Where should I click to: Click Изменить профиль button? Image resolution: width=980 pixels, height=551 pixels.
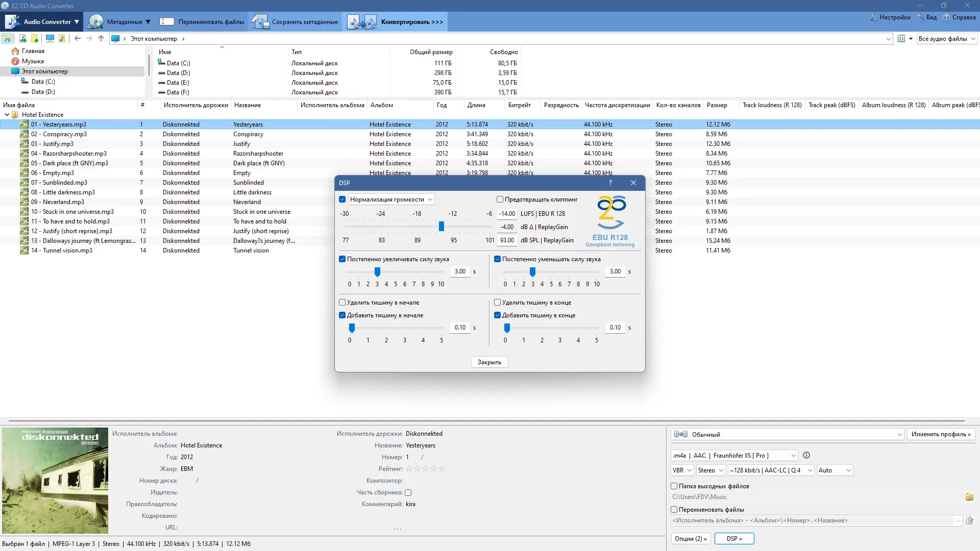pyautogui.click(x=941, y=434)
